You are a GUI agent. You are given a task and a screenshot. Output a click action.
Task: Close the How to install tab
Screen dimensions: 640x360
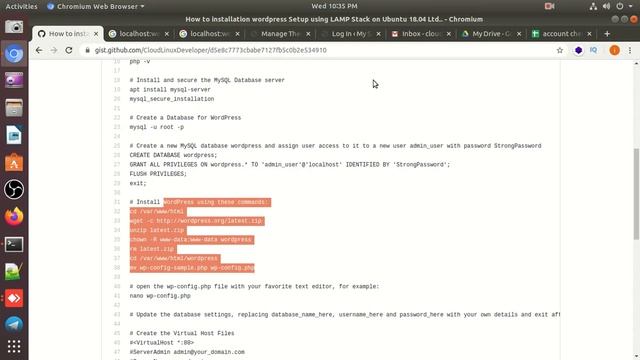pos(96,34)
